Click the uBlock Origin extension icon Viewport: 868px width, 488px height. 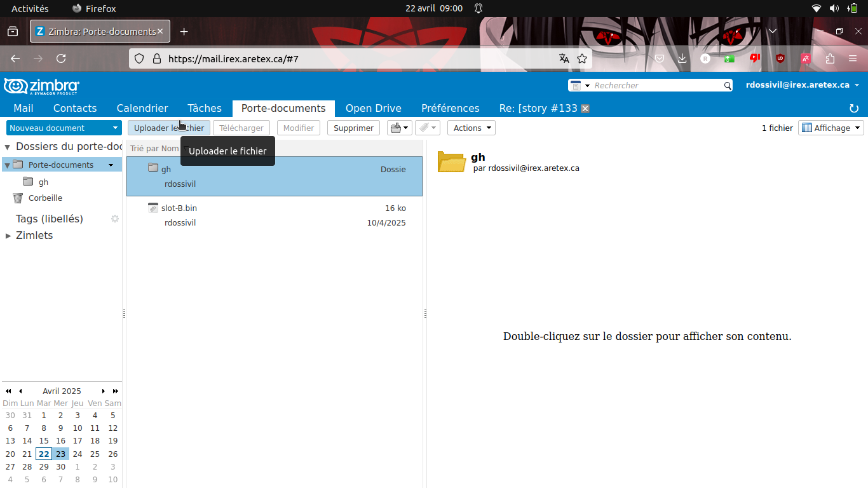[780, 58]
